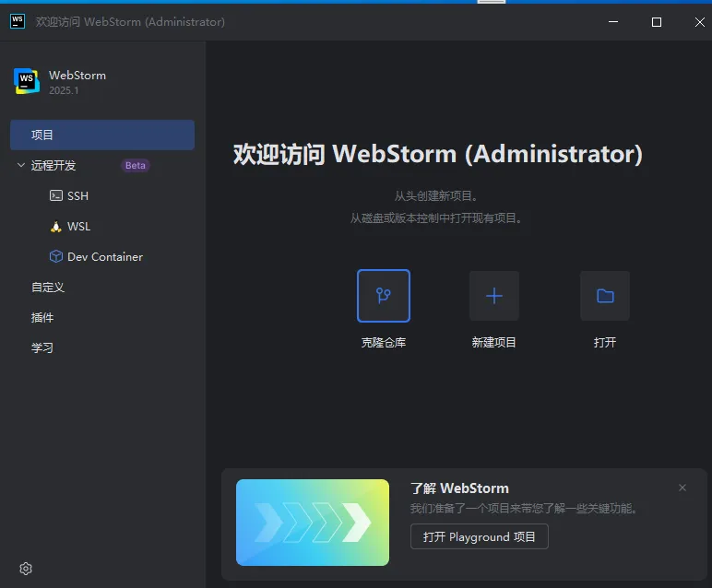This screenshot has height=588, width=712.
Task: Close the WebStorm window
Action: tap(699, 22)
